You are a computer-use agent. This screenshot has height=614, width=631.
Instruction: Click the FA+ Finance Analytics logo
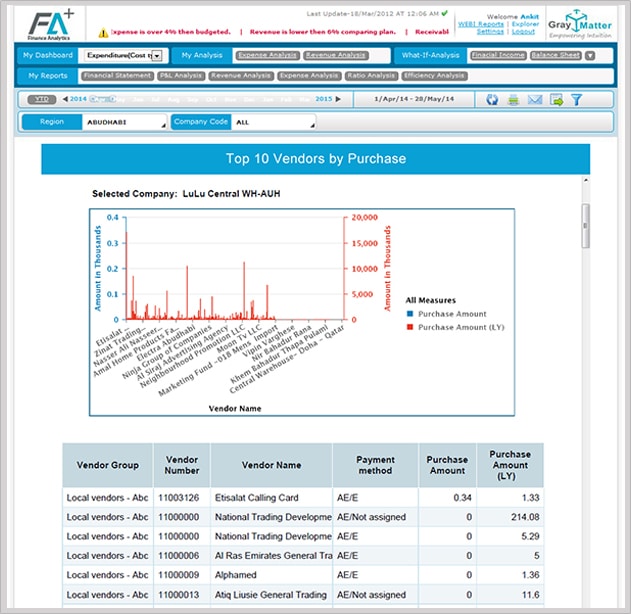(x=51, y=25)
